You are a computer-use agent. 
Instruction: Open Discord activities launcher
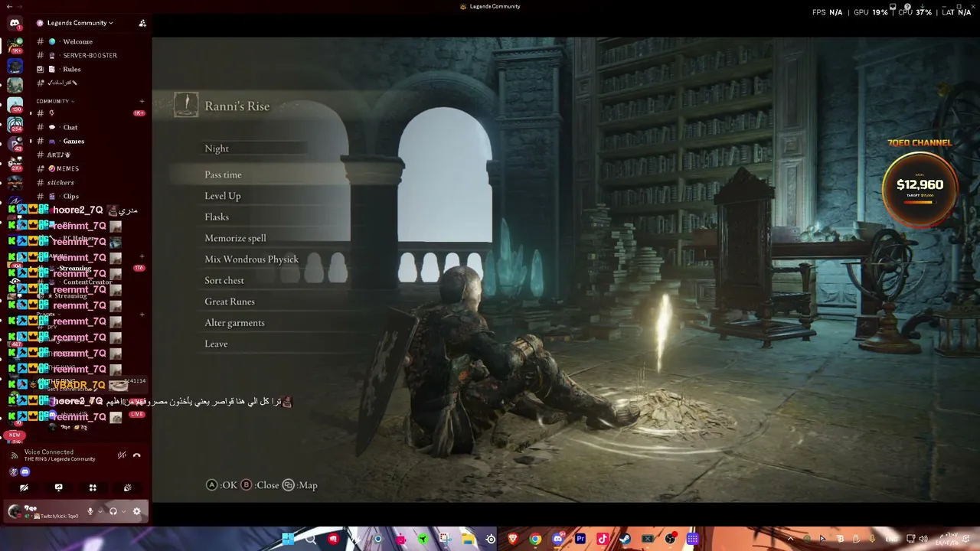click(x=93, y=487)
